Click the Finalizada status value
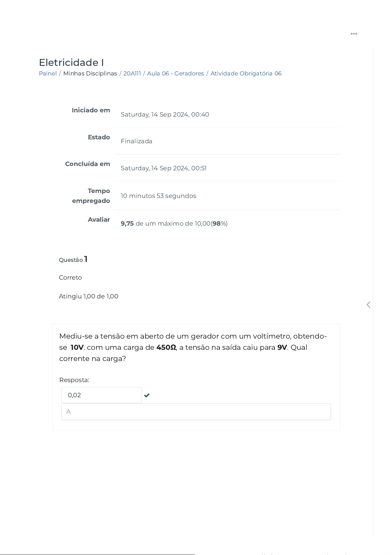392x555 pixels. pos(136,141)
